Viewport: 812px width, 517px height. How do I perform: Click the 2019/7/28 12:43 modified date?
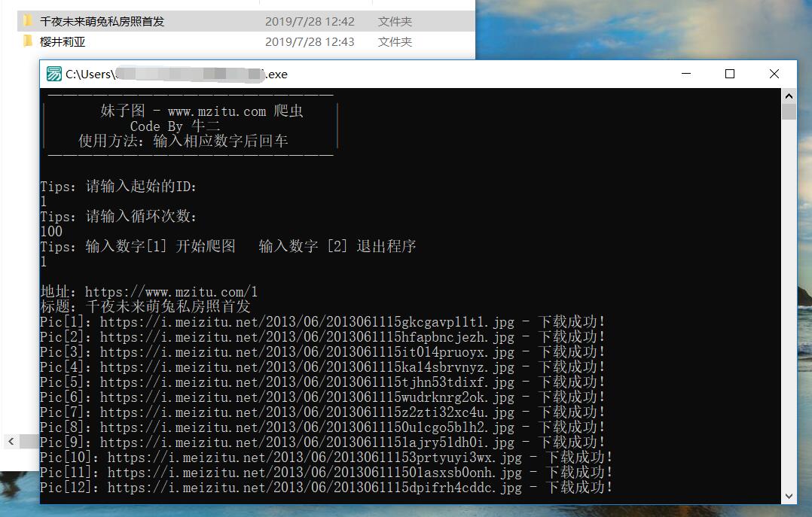(310, 41)
